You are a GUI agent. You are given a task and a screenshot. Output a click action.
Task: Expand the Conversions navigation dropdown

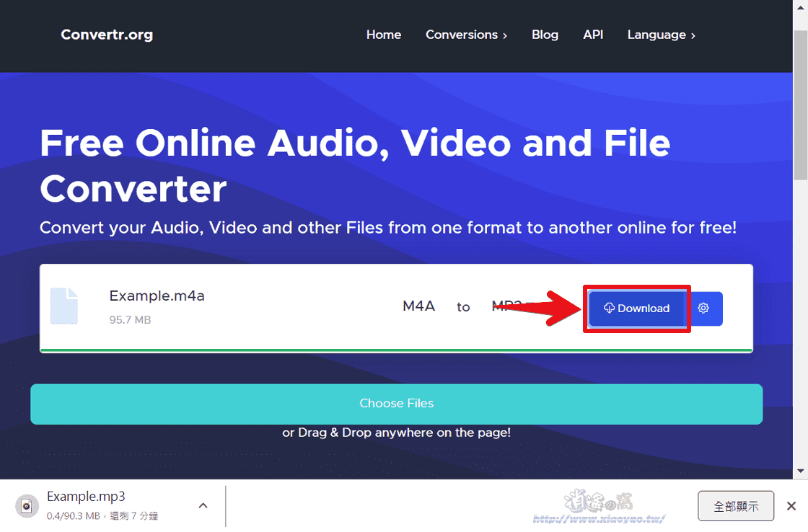[x=466, y=35]
